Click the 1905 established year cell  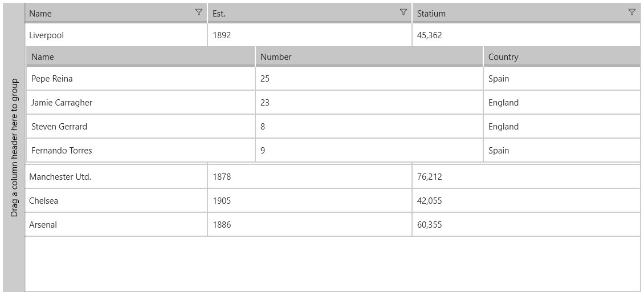pyautogui.click(x=309, y=200)
